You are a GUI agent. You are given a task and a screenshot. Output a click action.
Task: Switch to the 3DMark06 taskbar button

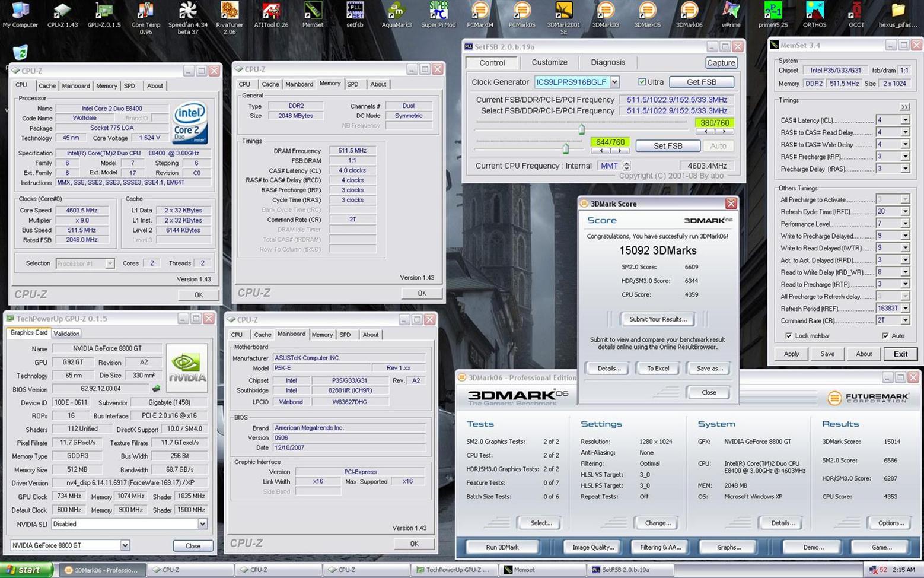click(101, 570)
